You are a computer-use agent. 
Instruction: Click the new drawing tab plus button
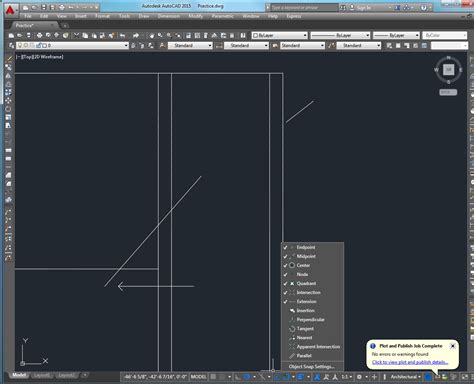(65, 25)
